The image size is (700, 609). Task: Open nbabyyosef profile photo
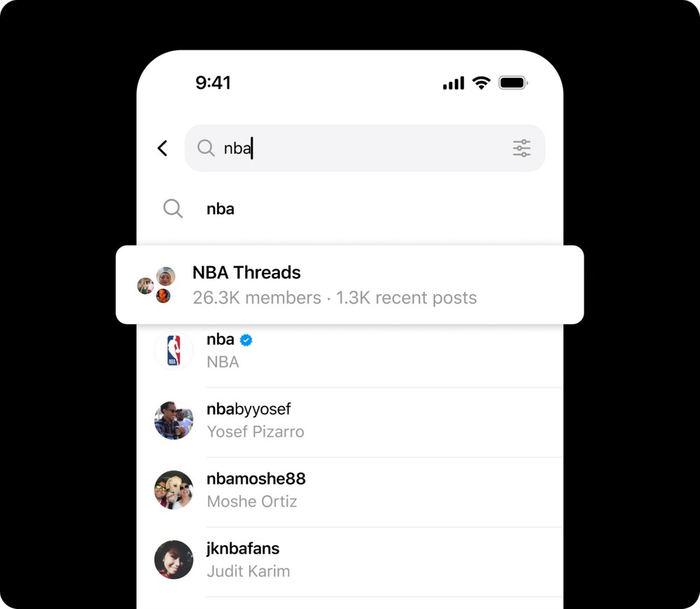174,420
